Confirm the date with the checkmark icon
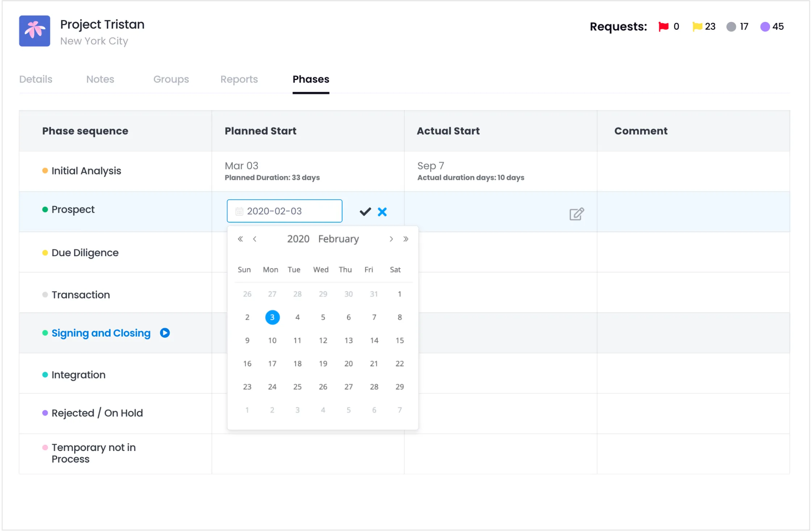Image resolution: width=811 pixels, height=532 pixels. [365, 212]
